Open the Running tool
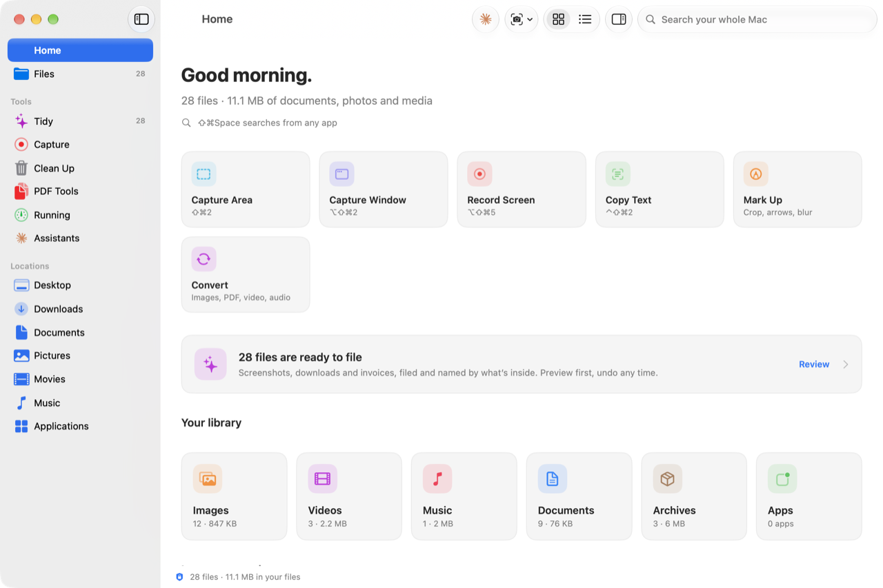 [80, 215]
